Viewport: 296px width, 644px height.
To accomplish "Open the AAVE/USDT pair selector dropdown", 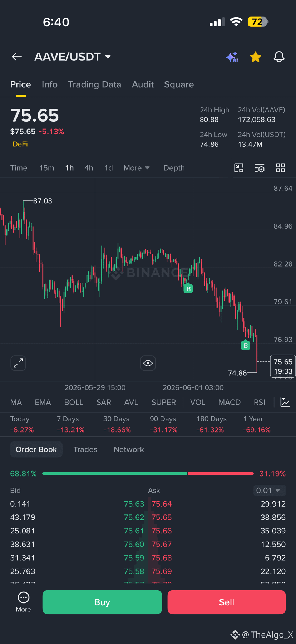I will 73,57.
